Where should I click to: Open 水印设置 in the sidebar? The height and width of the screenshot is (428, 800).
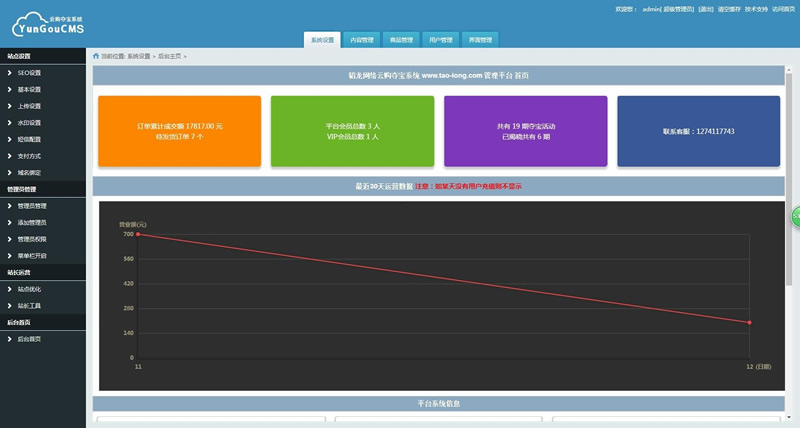tap(29, 123)
